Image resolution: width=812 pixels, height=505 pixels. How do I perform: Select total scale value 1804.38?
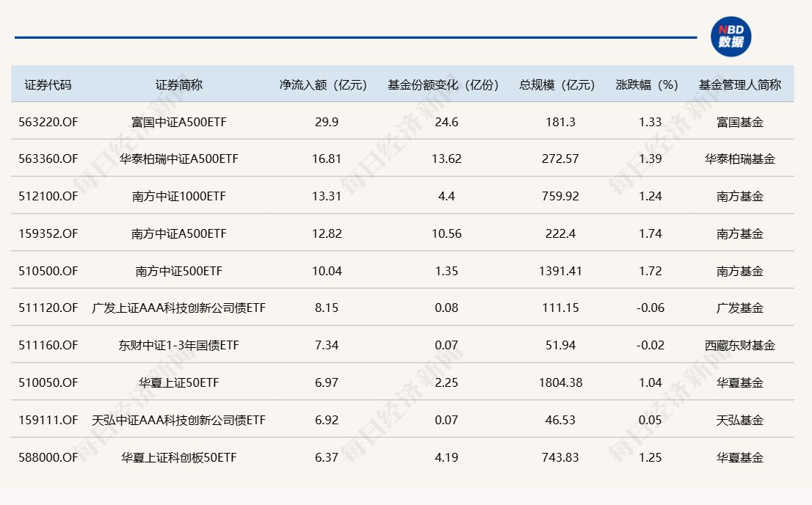tap(560, 382)
